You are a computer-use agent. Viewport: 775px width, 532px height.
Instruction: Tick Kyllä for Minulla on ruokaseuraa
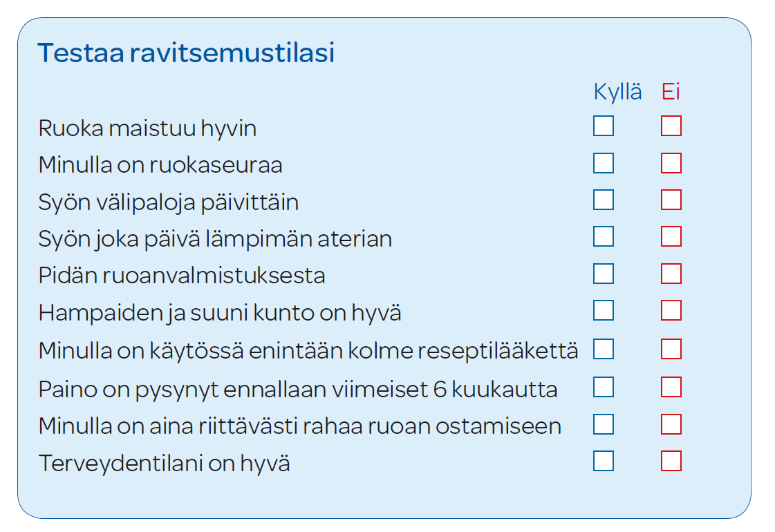click(x=604, y=163)
